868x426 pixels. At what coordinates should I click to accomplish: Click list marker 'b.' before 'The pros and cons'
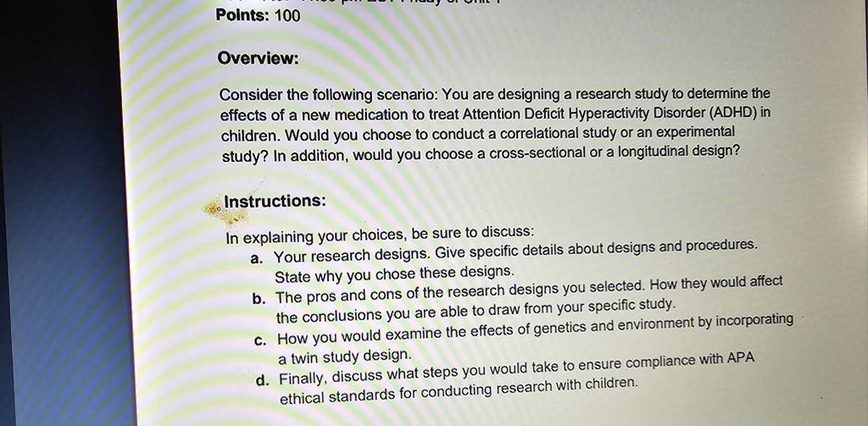(x=259, y=299)
